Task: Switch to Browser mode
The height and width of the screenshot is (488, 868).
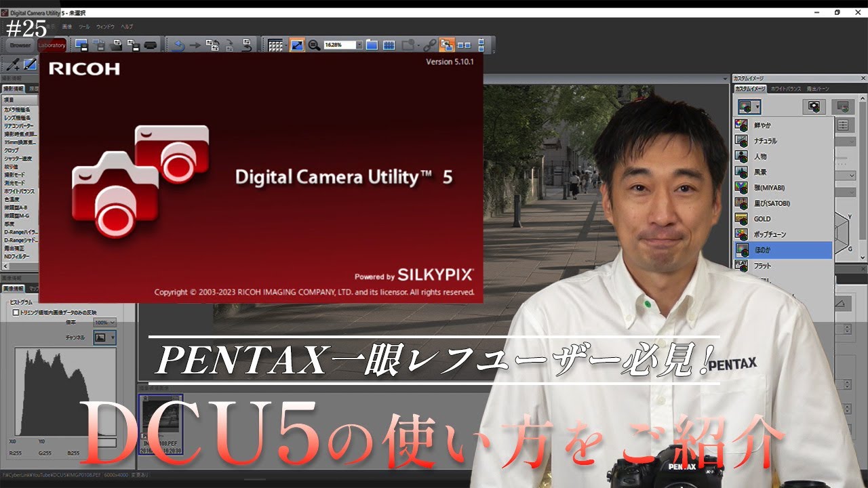Action: [x=20, y=45]
